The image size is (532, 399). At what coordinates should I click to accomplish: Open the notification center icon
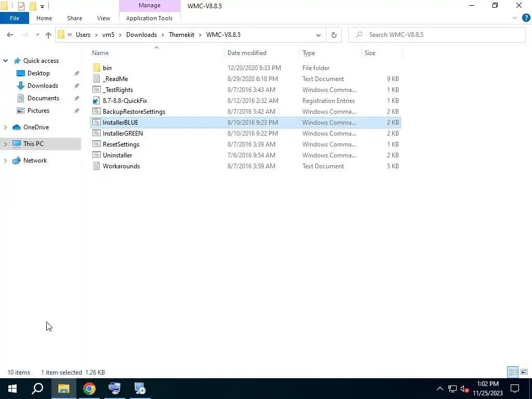click(x=515, y=389)
